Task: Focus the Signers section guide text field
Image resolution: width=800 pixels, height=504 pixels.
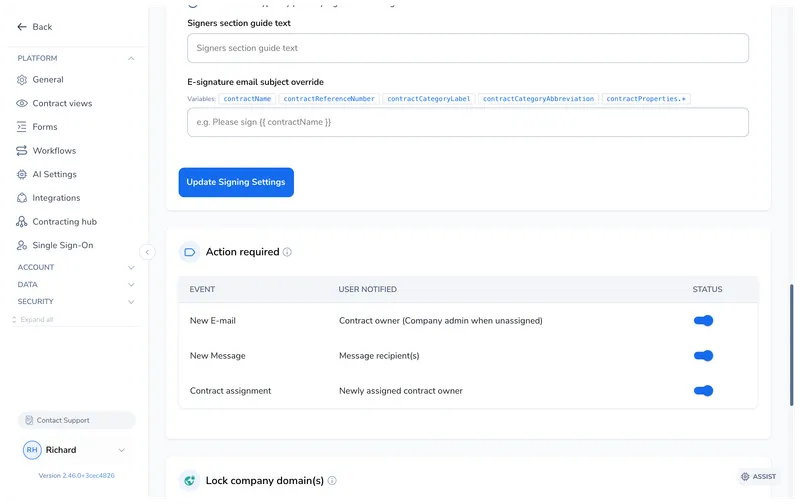Action: [468, 48]
